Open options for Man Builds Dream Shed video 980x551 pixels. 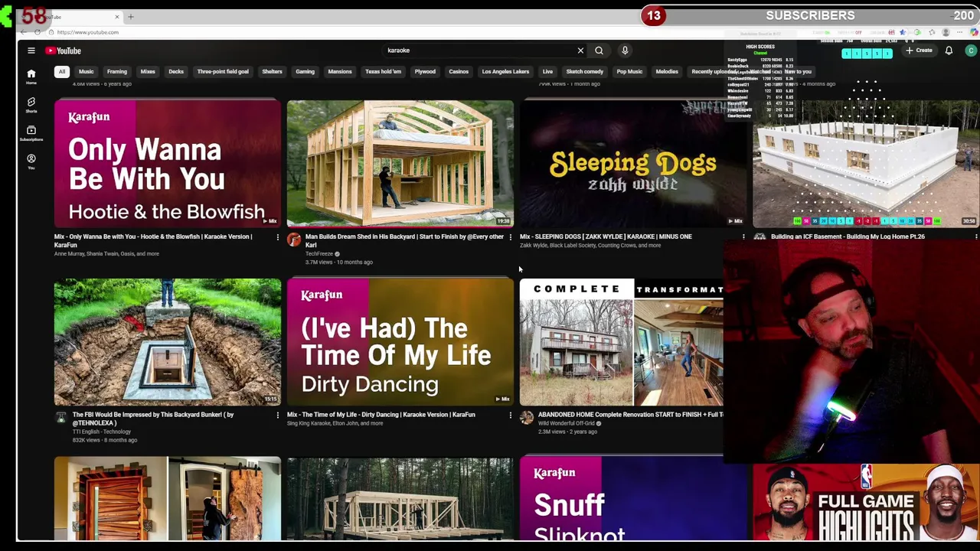(x=511, y=237)
